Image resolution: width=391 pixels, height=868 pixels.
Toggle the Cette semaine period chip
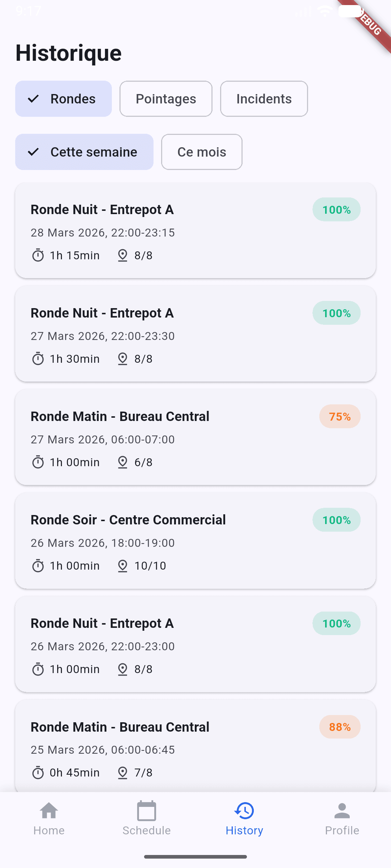tap(84, 152)
